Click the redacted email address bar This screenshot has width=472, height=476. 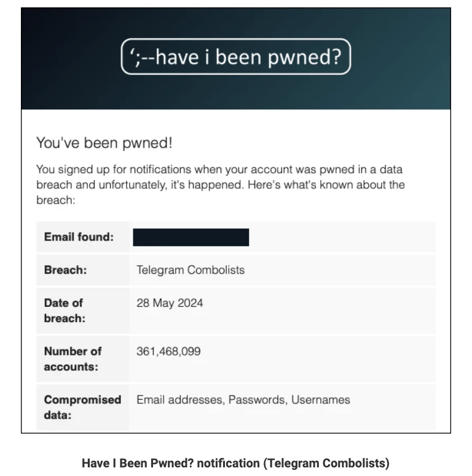[191, 237]
